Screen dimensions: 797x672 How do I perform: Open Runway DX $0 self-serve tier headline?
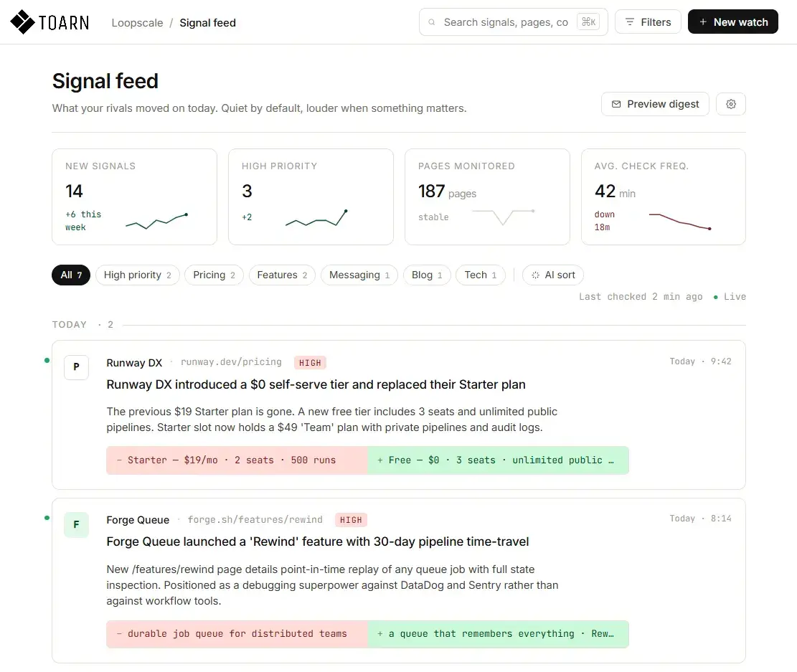[316, 385]
